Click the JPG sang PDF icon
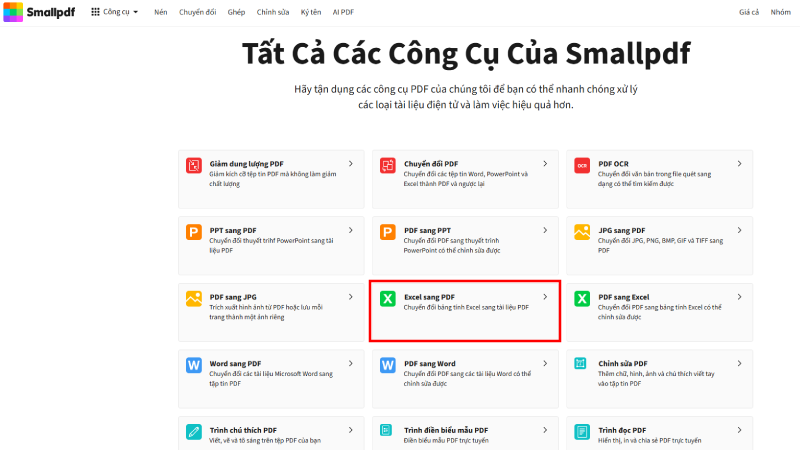The image size is (800, 450). (x=582, y=232)
